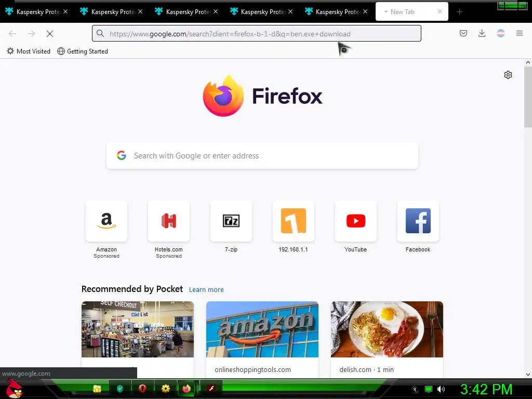Close the fifth Kaspersky Protection tab
This screenshot has width=532, height=399.
coord(365,11)
